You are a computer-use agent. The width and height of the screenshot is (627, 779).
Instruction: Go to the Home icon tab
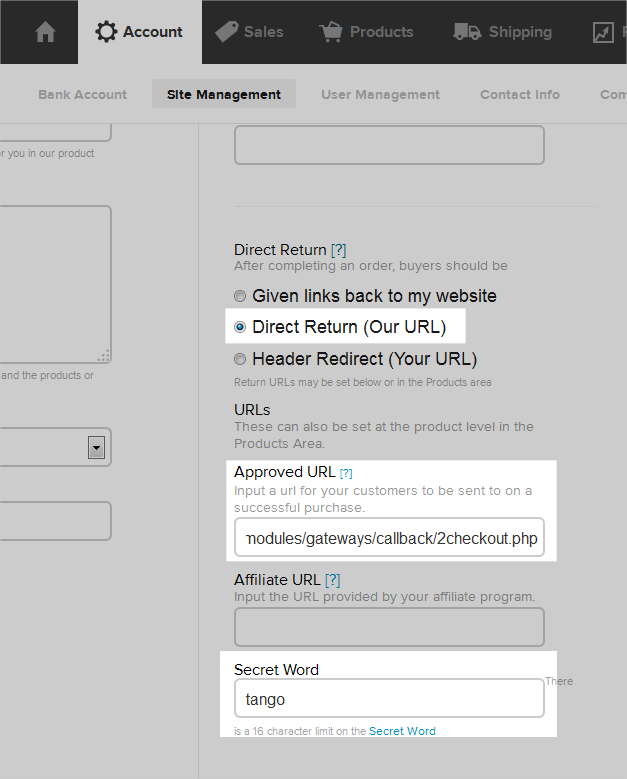[x=45, y=32]
